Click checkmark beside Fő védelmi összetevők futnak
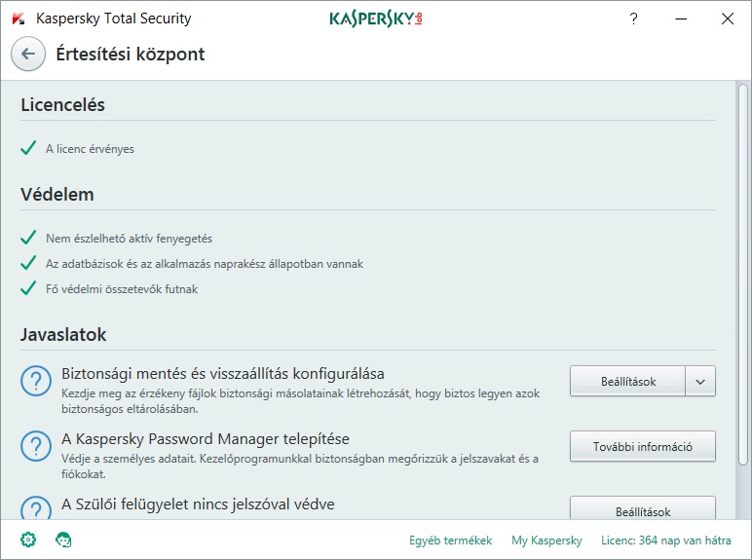The width and height of the screenshot is (752, 560). (28, 288)
